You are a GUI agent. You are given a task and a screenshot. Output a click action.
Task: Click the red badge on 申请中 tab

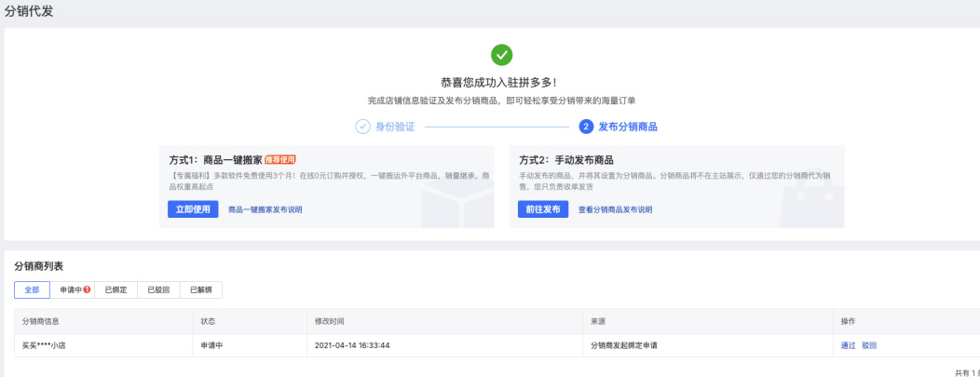pos(88,289)
